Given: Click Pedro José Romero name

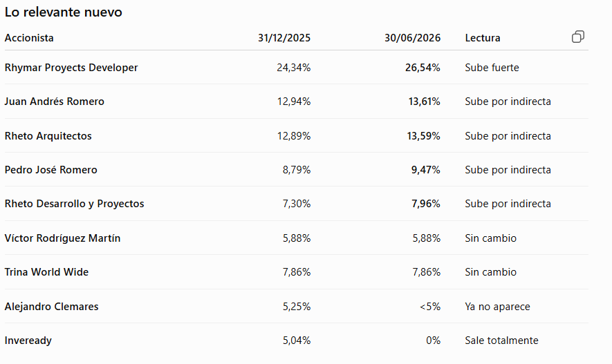Looking at the screenshot, I should [50, 169].
